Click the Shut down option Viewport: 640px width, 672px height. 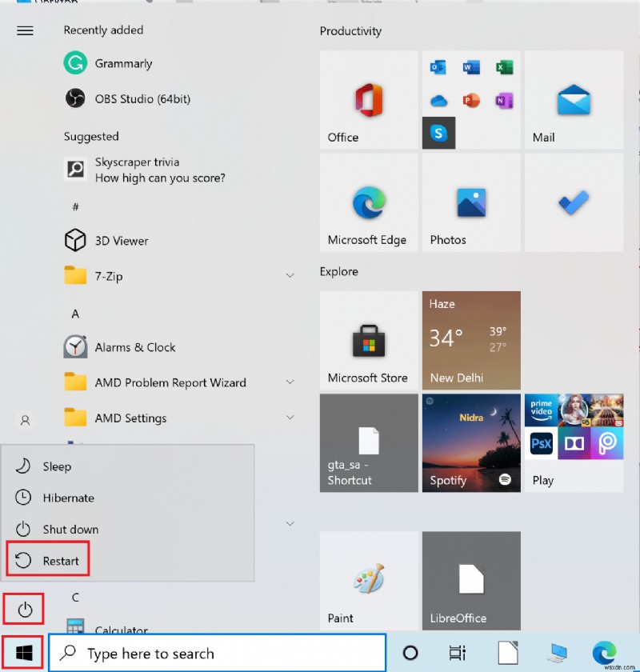(x=70, y=529)
